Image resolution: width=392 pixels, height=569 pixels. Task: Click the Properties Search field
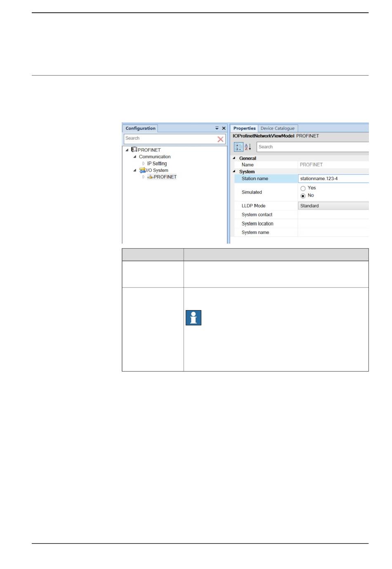[x=313, y=147]
